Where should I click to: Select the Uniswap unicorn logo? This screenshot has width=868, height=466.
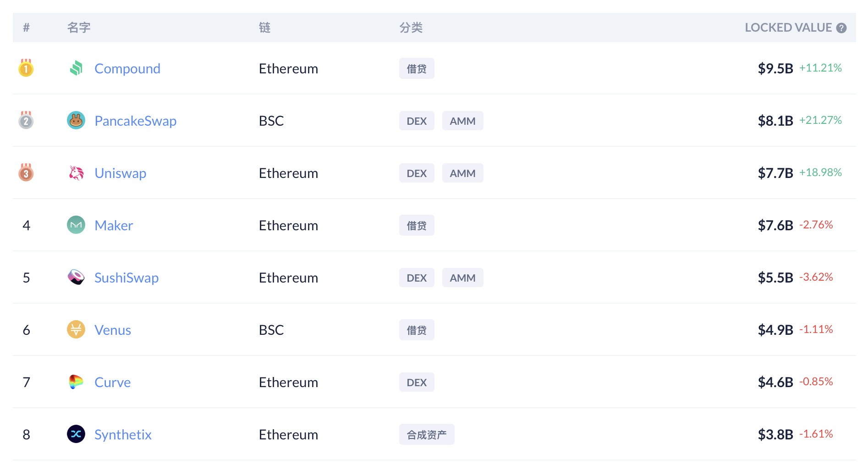click(76, 173)
